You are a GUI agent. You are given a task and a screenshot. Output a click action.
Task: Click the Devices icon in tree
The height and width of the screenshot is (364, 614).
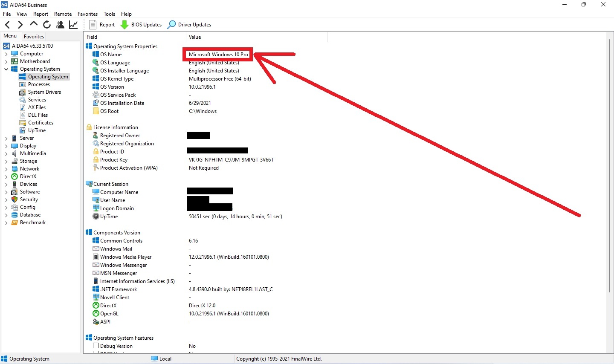point(14,184)
